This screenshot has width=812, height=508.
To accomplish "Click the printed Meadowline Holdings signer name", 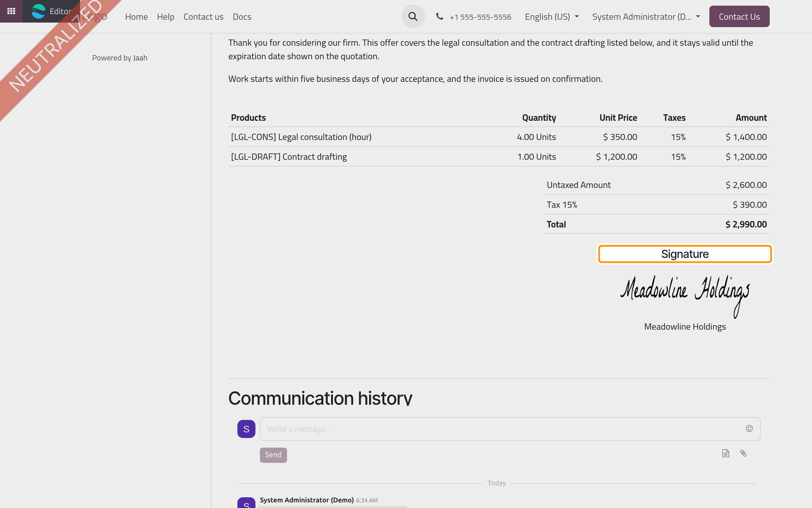I will click(685, 327).
